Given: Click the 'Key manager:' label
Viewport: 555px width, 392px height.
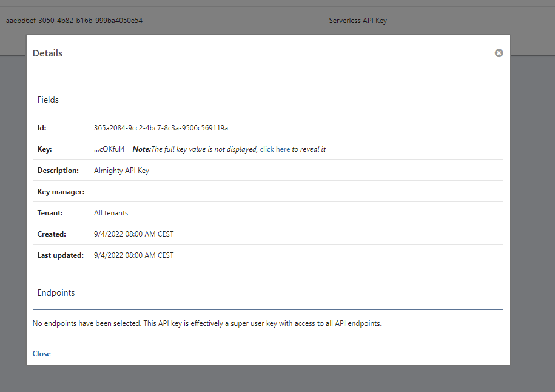Looking at the screenshot, I should 61,192.
